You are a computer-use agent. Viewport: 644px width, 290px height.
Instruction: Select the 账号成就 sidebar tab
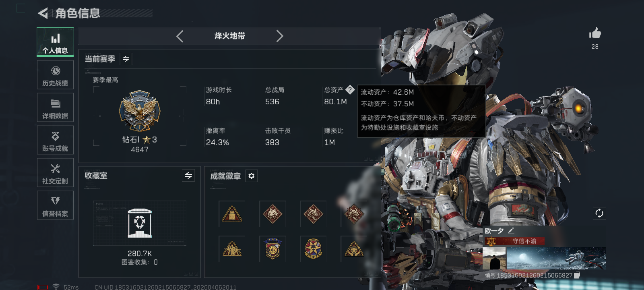pyautogui.click(x=55, y=140)
